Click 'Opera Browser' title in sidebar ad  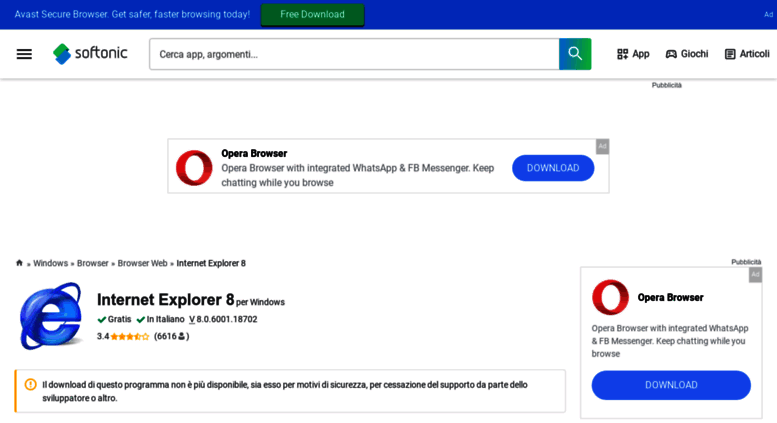[670, 298]
